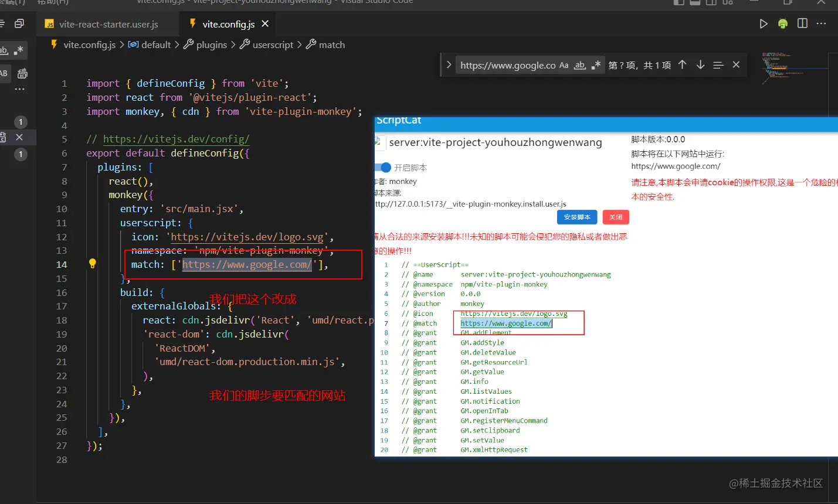
Task: Go to previous find match arrow
Action: pyautogui.click(x=682, y=65)
